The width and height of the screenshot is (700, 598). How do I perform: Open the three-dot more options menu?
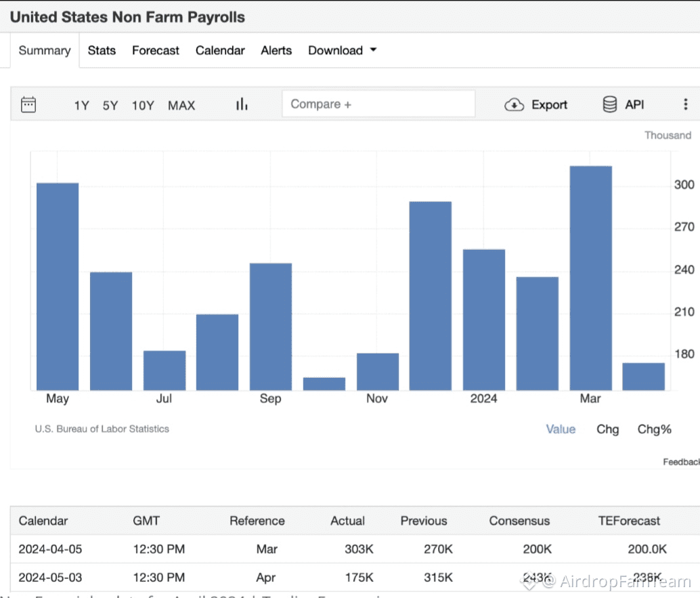tap(685, 104)
